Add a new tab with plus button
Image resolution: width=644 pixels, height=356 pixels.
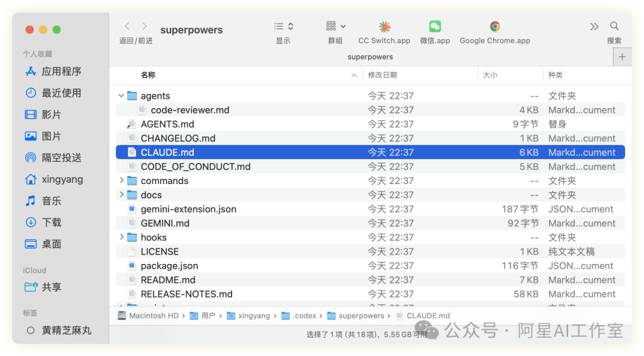623,56
